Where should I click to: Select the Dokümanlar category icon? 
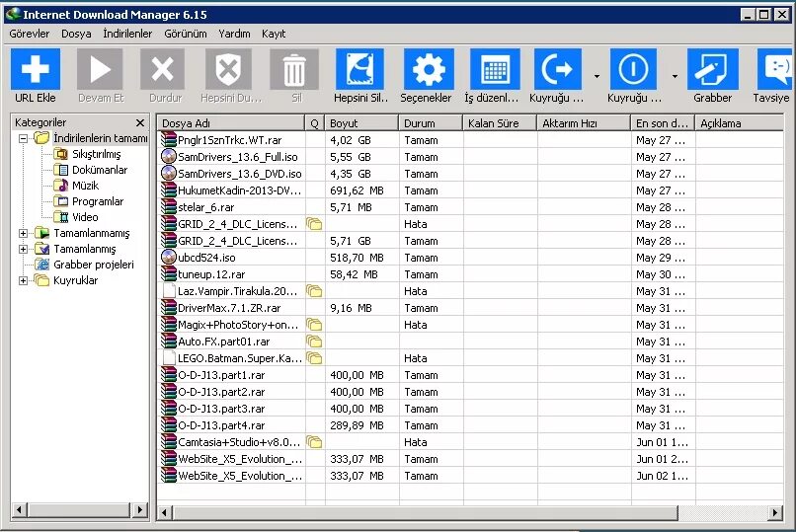pos(61,170)
